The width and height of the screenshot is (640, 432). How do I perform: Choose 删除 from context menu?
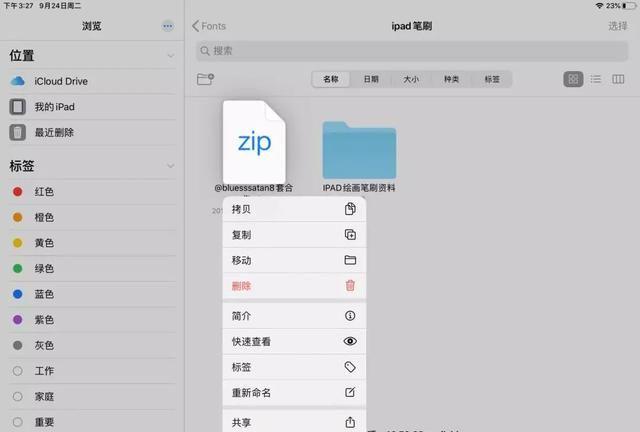click(x=294, y=286)
